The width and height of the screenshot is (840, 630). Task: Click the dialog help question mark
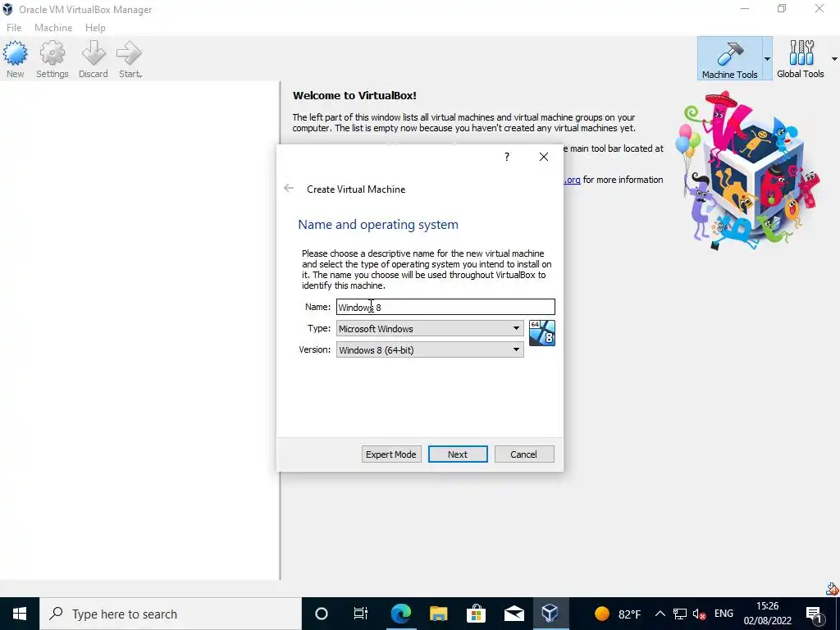click(x=507, y=157)
